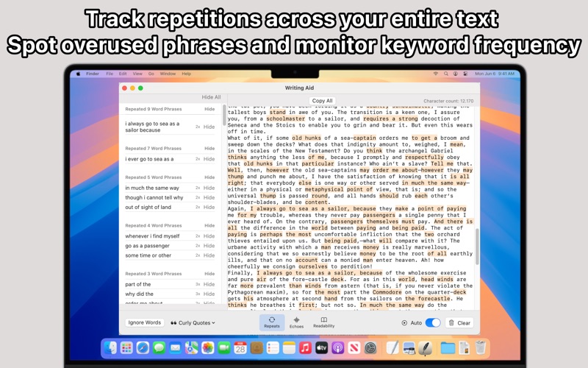Select the phrase 'some time or other'
Screen dimensions: 588x368
pyautogui.click(x=148, y=255)
